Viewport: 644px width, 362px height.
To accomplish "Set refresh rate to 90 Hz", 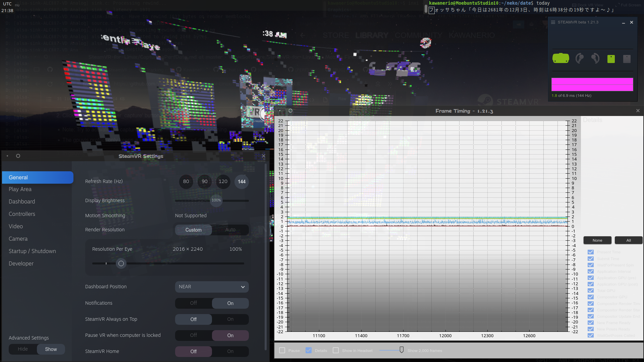I will 205,181.
